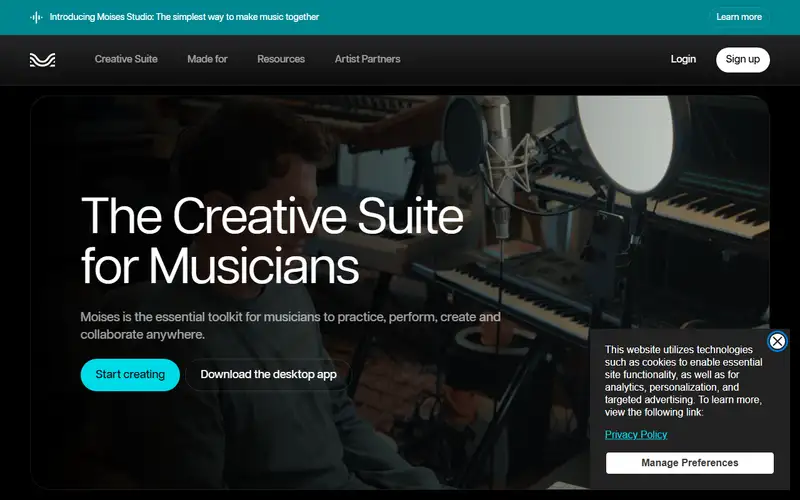Open the Creative Suite menu
Image resolution: width=800 pixels, height=500 pixels.
[x=126, y=59]
